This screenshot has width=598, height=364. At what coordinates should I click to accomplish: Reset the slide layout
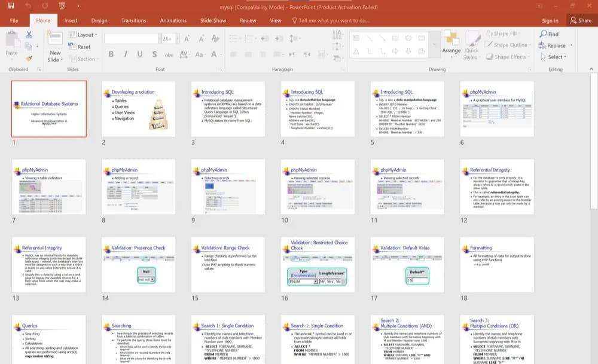click(x=80, y=47)
